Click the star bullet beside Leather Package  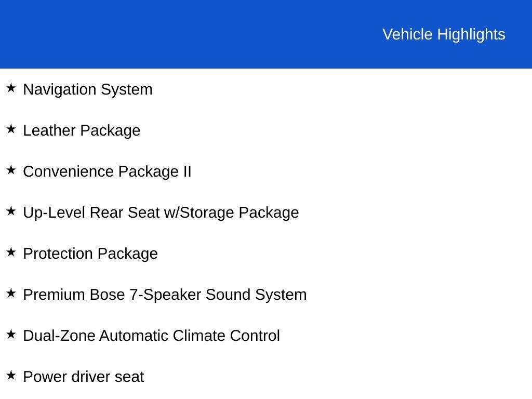pos(11,129)
